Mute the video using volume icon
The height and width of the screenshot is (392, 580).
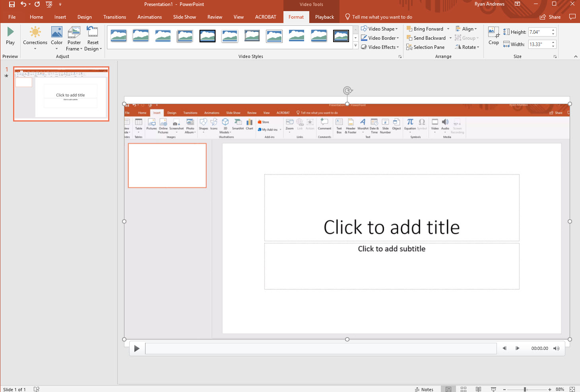[556, 348]
